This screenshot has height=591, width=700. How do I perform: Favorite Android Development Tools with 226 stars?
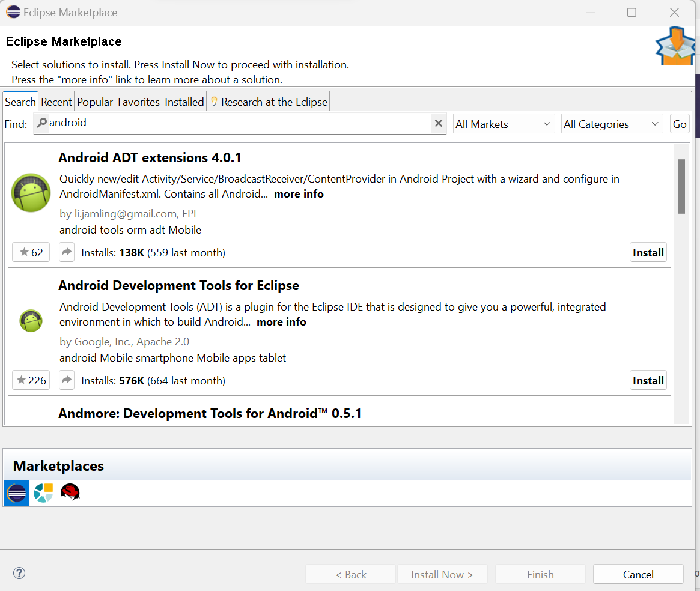point(31,380)
